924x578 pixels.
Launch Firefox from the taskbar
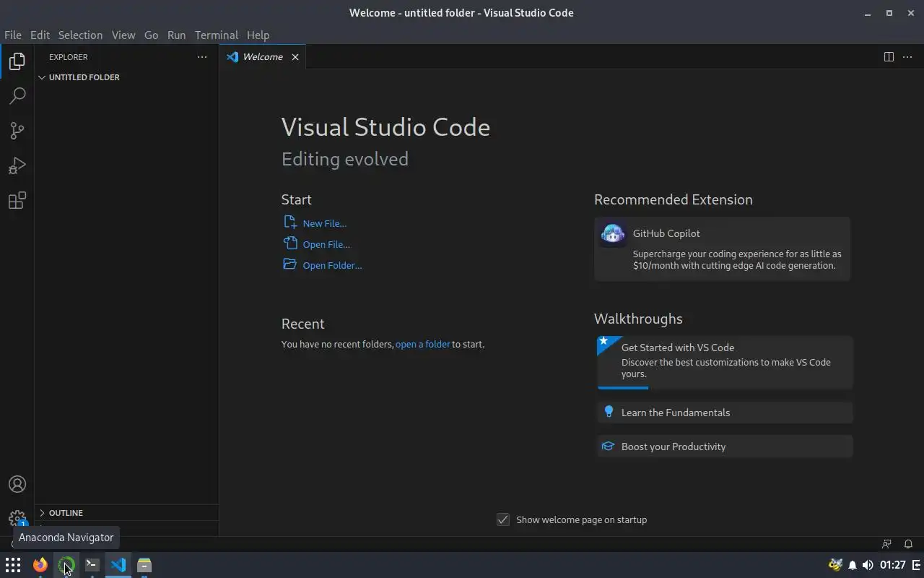tap(40, 565)
